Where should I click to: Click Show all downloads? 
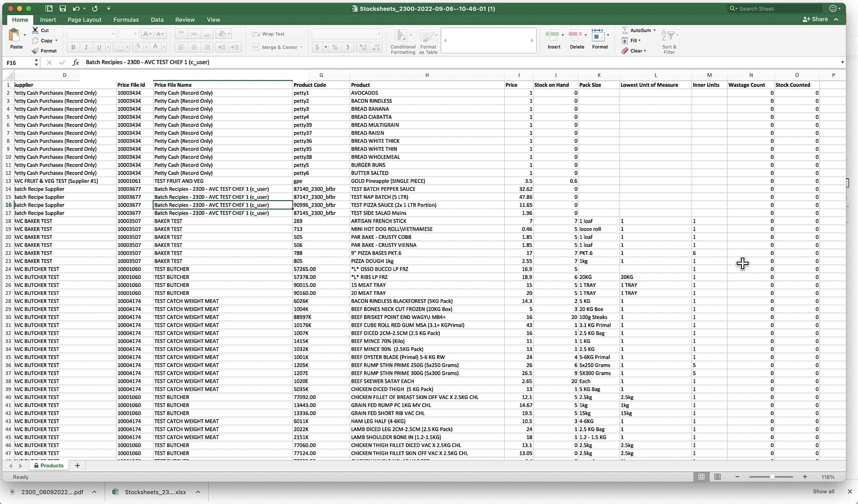point(823,491)
